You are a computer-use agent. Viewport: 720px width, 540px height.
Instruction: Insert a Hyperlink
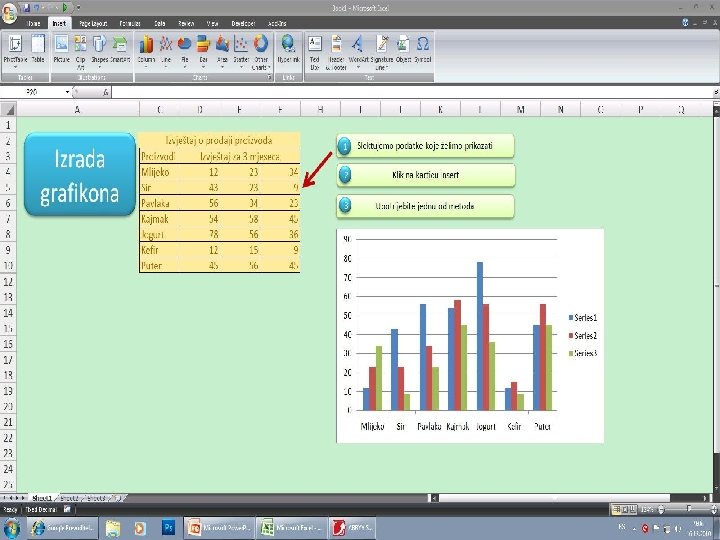click(288, 49)
